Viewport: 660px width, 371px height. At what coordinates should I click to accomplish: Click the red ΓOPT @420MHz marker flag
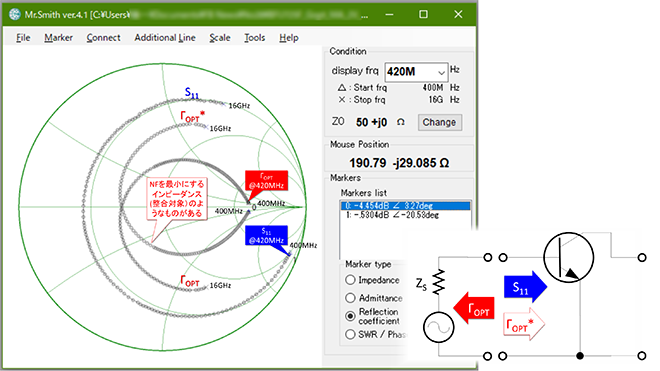tap(266, 182)
